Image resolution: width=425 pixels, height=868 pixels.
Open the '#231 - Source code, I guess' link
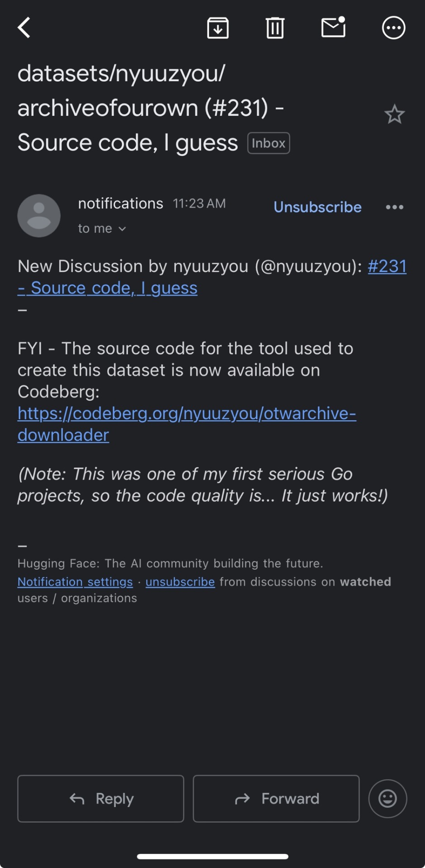coord(212,277)
